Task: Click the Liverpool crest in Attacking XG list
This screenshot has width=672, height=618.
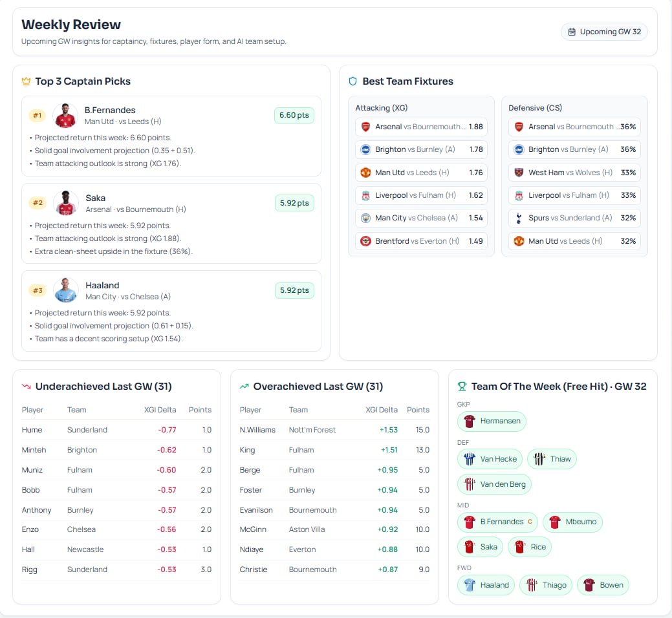Action: (x=365, y=195)
